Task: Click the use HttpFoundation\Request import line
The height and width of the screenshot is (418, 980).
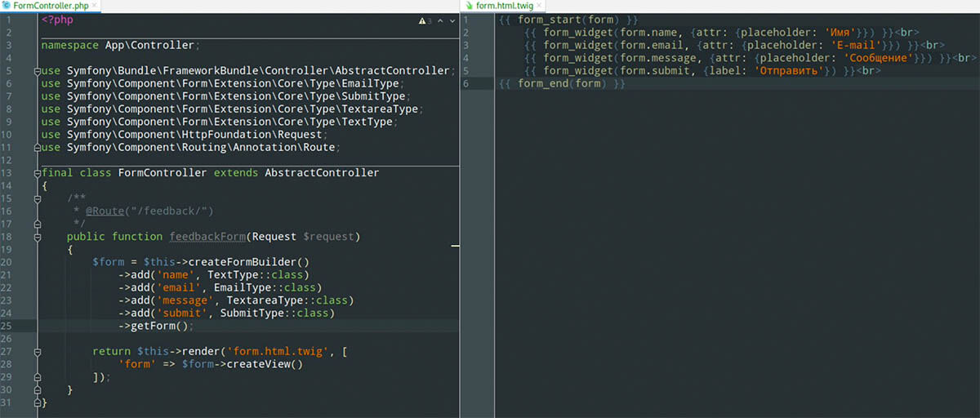Action: (185, 135)
